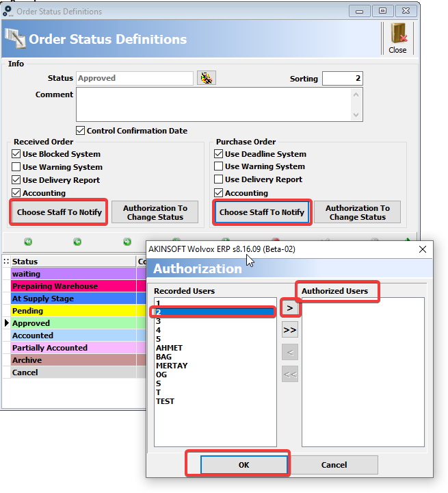Viewport: 448px width, 493px height.
Task: Click inside the Comment text area
Action: point(213,104)
